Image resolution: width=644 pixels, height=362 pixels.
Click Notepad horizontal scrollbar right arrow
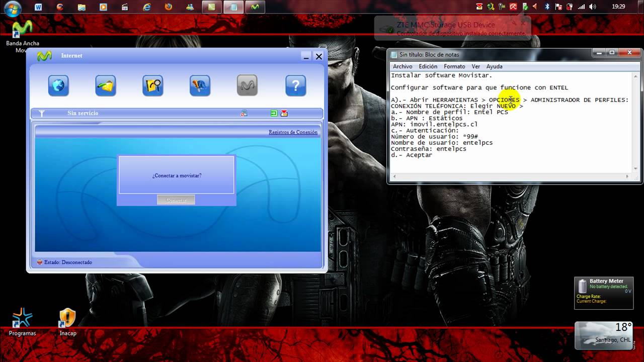point(627,177)
